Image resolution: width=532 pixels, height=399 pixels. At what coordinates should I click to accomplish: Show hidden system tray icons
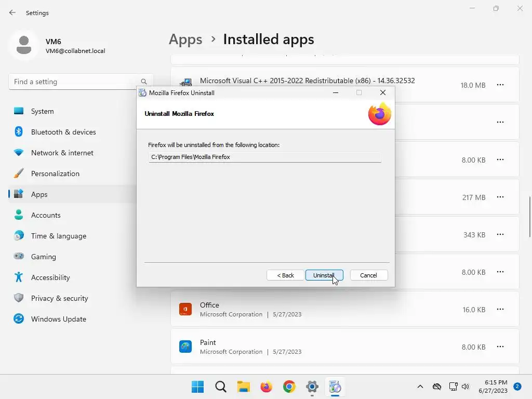pyautogui.click(x=420, y=387)
